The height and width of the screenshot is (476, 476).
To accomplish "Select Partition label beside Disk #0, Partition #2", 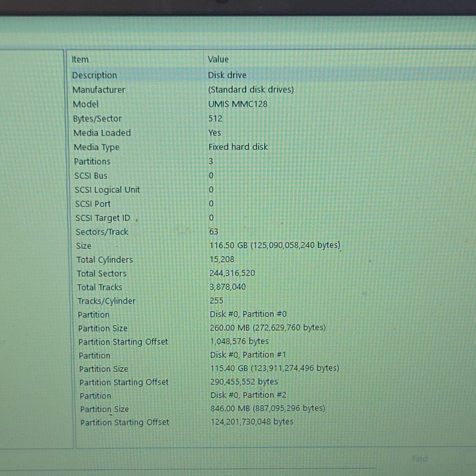I will click(x=96, y=396).
